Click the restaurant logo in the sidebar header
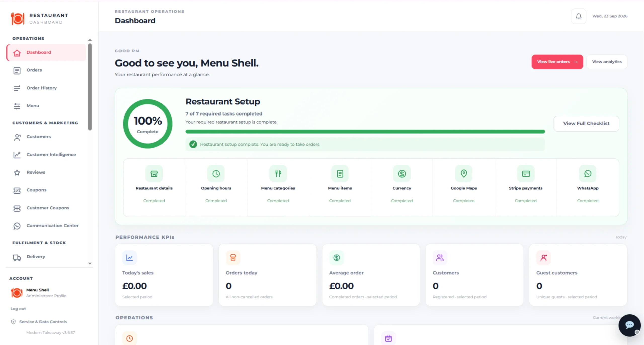Screen dimensions: 644x345 (18, 19)
